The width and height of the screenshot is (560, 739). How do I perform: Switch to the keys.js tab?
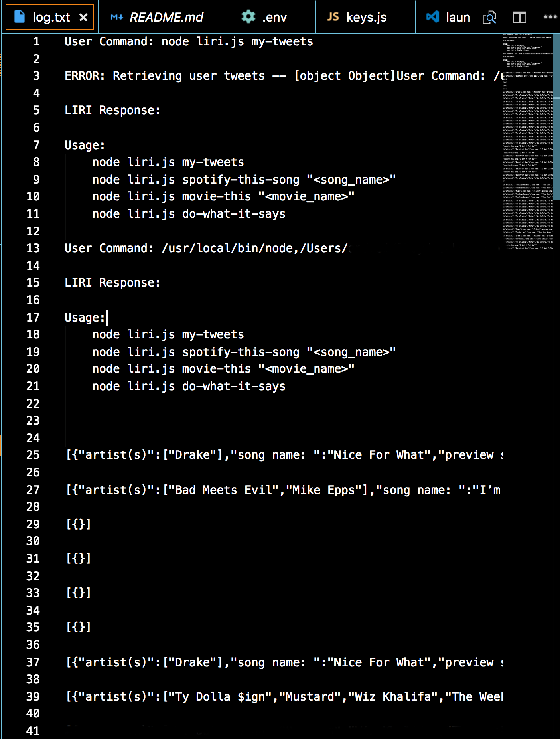click(x=365, y=17)
